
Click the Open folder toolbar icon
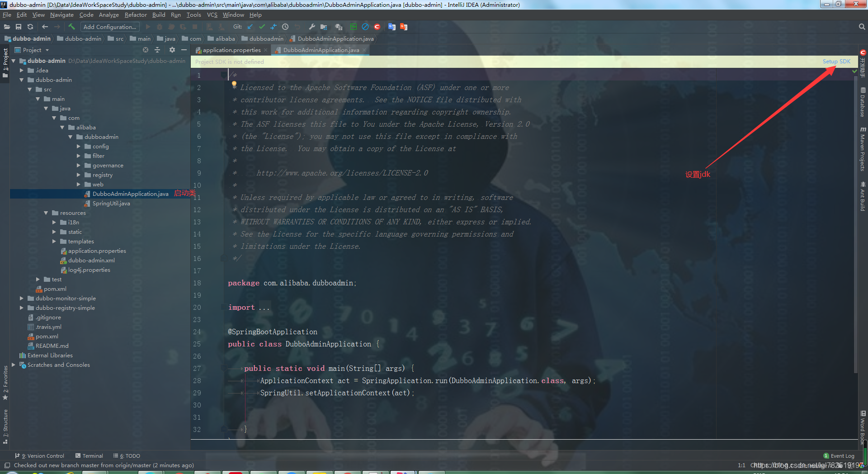7,27
